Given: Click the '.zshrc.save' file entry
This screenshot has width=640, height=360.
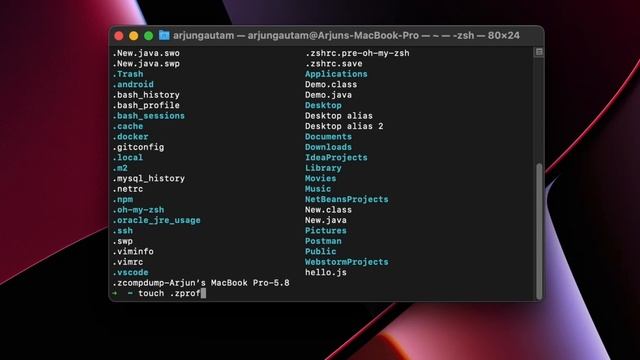Looking at the screenshot, I should point(333,64).
